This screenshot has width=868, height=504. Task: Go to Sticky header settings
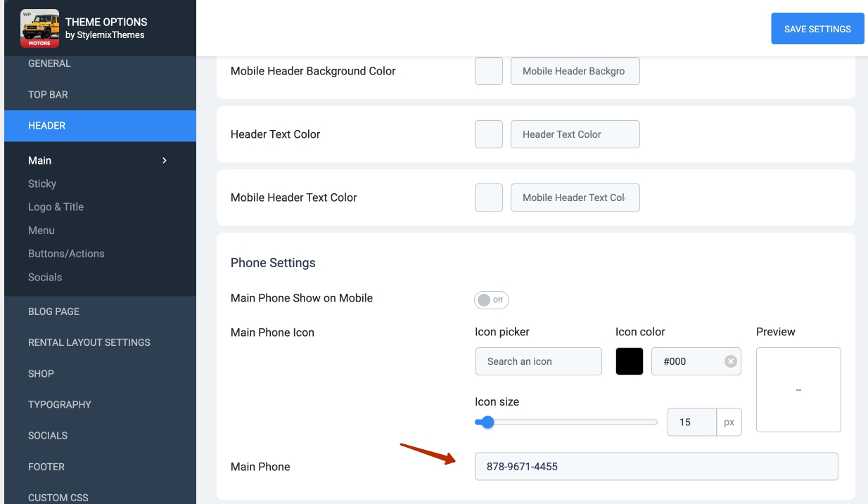(x=42, y=183)
